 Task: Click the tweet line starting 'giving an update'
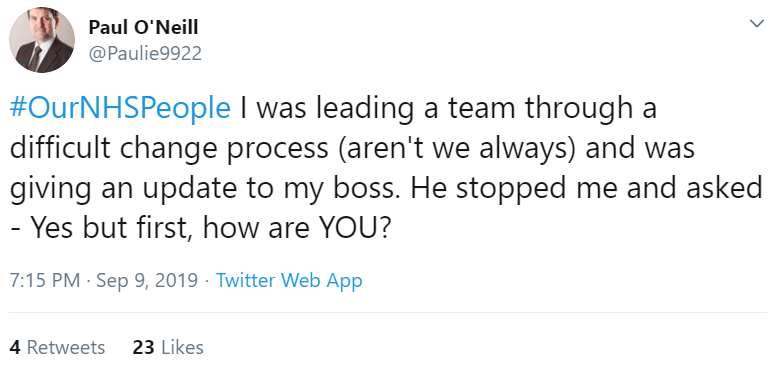pos(386,189)
